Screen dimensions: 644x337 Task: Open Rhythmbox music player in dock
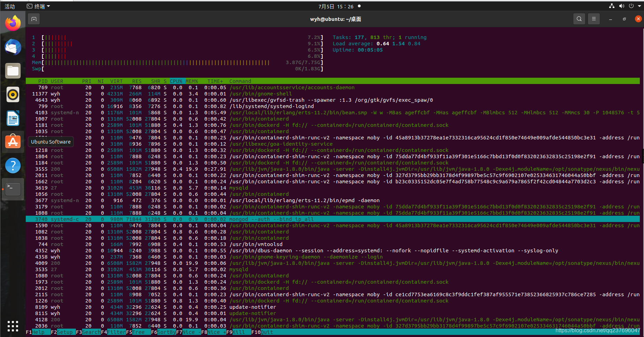pos(13,94)
